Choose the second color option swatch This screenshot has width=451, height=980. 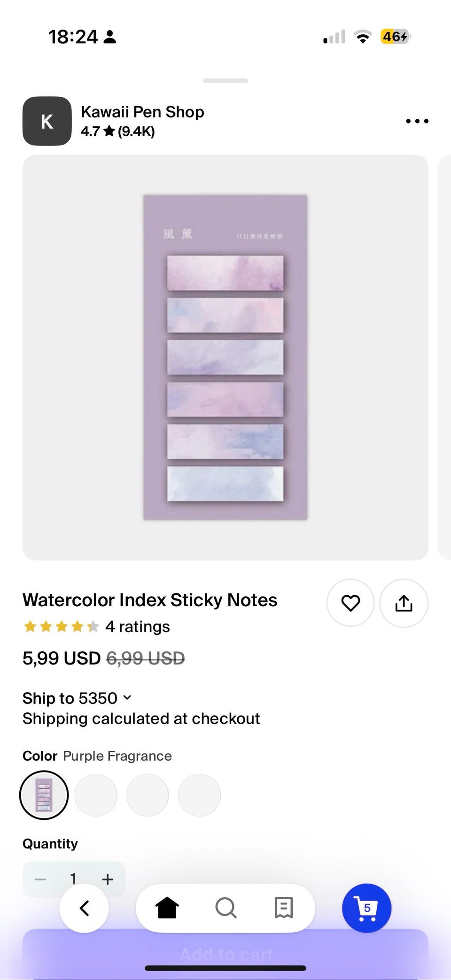point(96,795)
